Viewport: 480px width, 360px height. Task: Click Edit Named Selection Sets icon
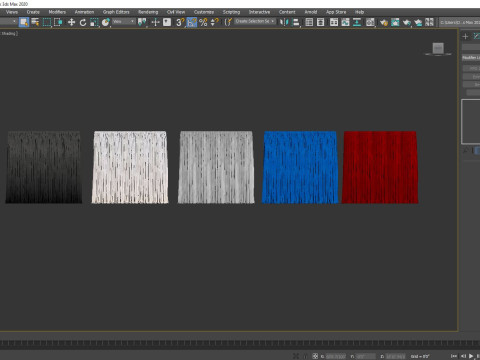[228, 22]
